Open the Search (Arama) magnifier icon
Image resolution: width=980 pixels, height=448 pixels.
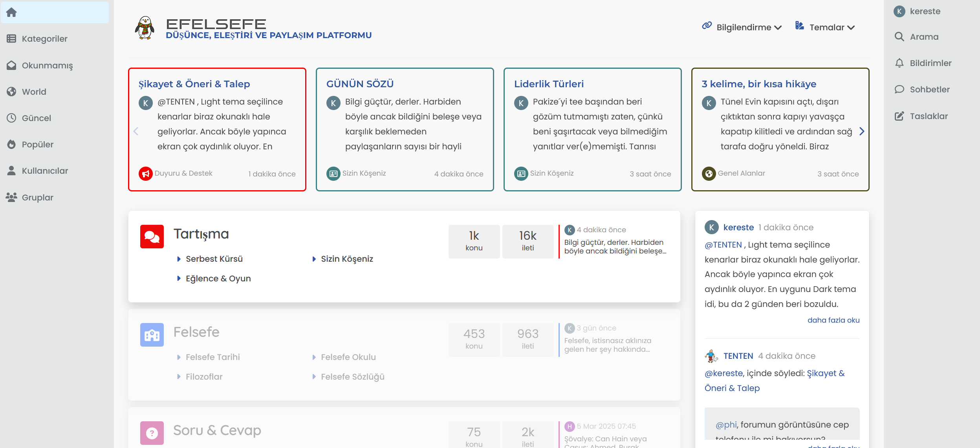tap(899, 37)
